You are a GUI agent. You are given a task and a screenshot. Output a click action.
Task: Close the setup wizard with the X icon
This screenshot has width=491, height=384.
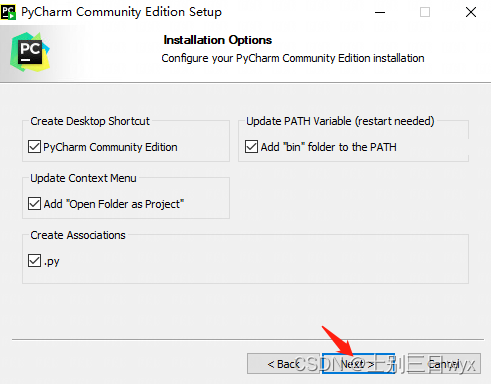[471, 12]
